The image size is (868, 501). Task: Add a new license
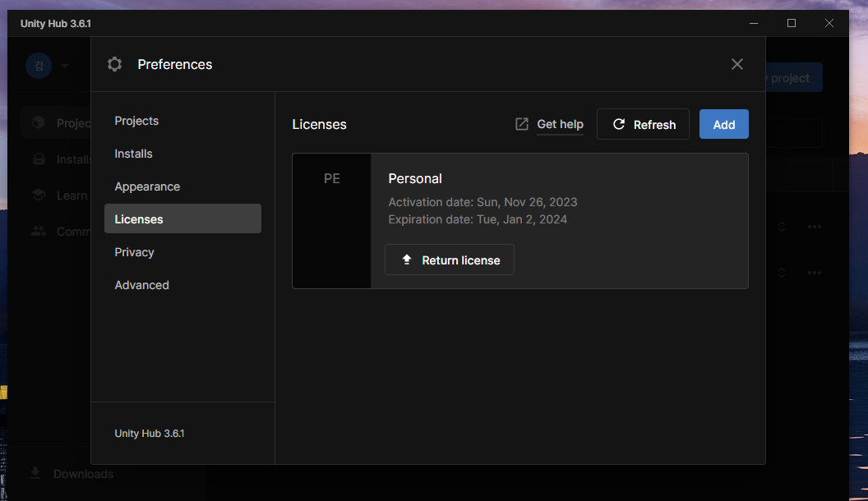click(723, 124)
